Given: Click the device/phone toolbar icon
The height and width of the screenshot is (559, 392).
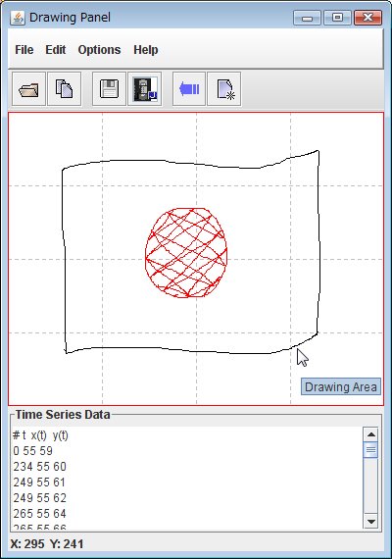Looking at the screenshot, I should click(145, 89).
